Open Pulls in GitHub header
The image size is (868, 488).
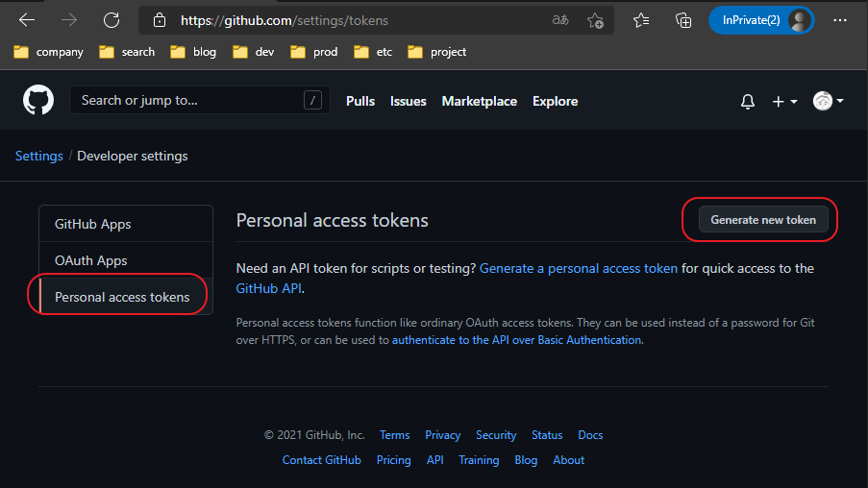coord(360,101)
